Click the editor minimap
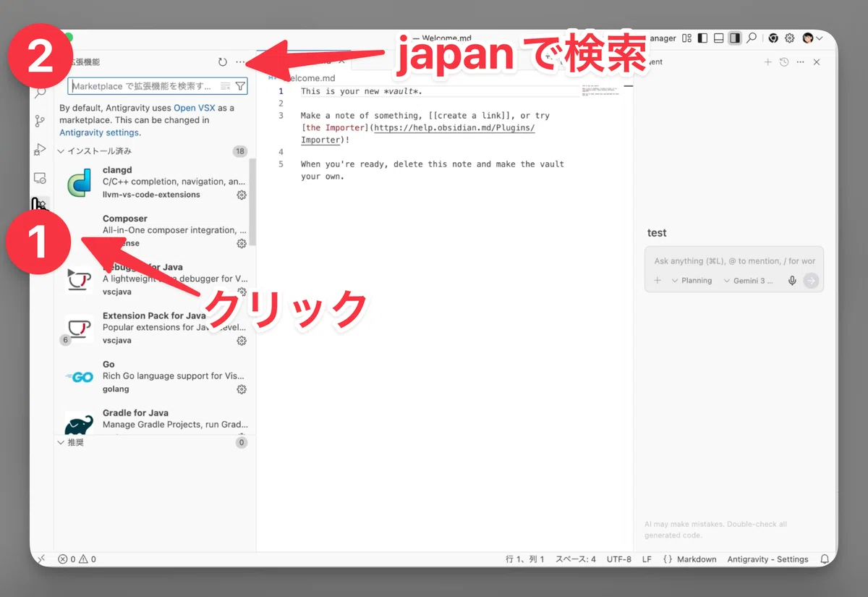The width and height of the screenshot is (868, 597). (600, 90)
